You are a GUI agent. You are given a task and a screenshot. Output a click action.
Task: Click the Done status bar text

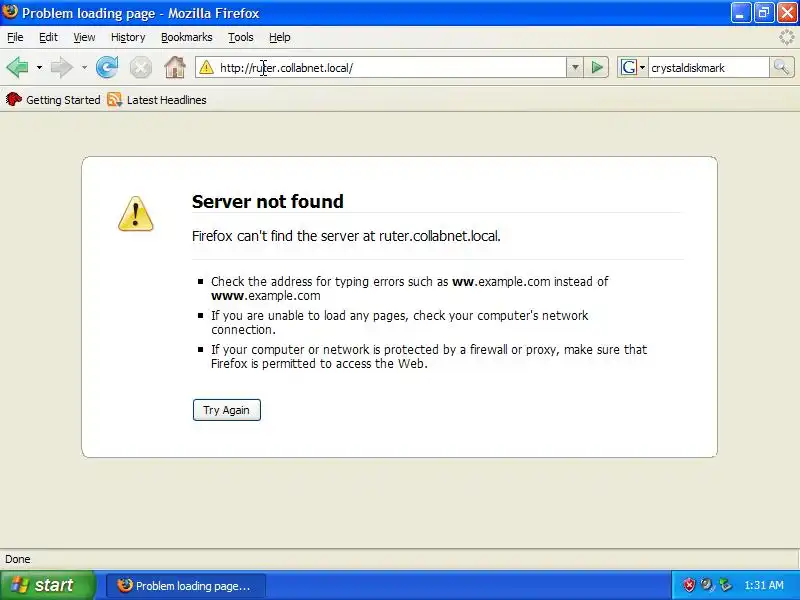click(18, 559)
